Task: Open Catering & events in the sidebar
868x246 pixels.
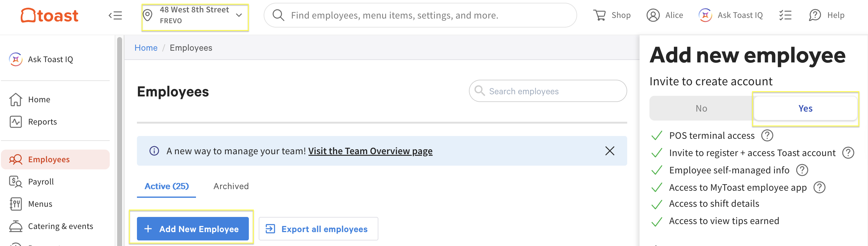Action: click(x=55, y=226)
